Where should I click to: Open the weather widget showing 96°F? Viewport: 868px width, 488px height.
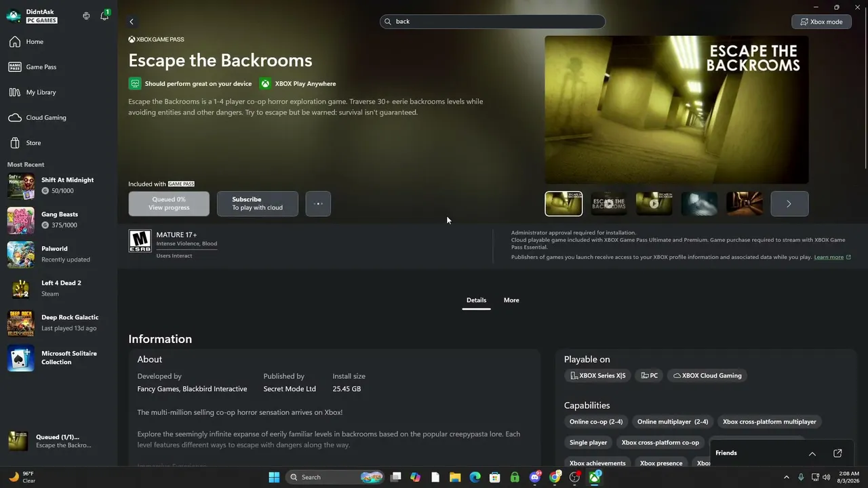[22, 477]
